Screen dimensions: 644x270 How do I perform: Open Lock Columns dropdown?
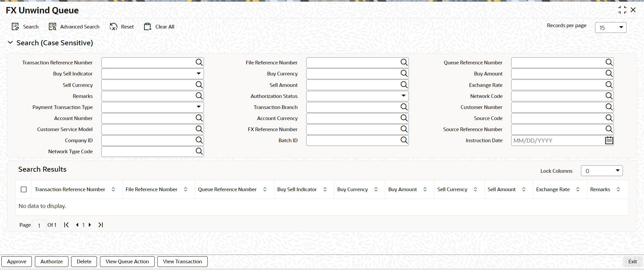click(x=602, y=171)
